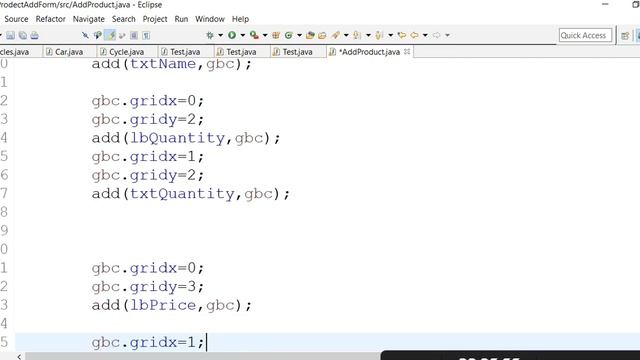Open the Help menu
640x360 pixels.
[240, 19]
